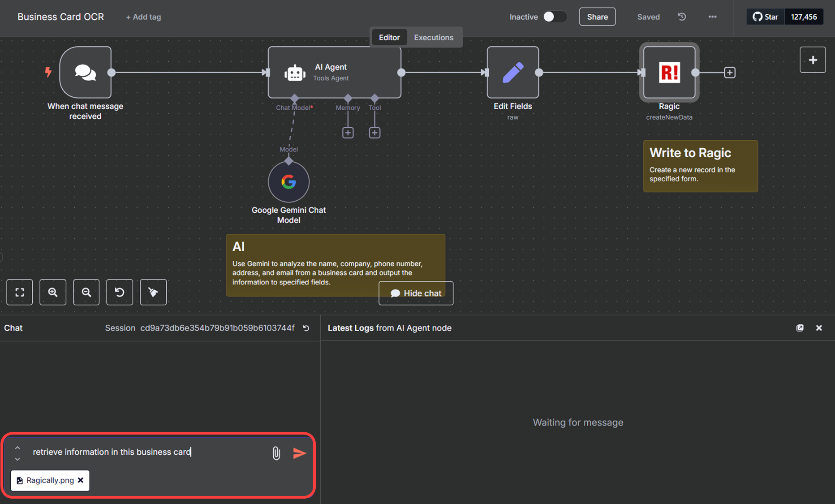Click Hide chat button
This screenshot has height=504, width=835.
tap(416, 293)
